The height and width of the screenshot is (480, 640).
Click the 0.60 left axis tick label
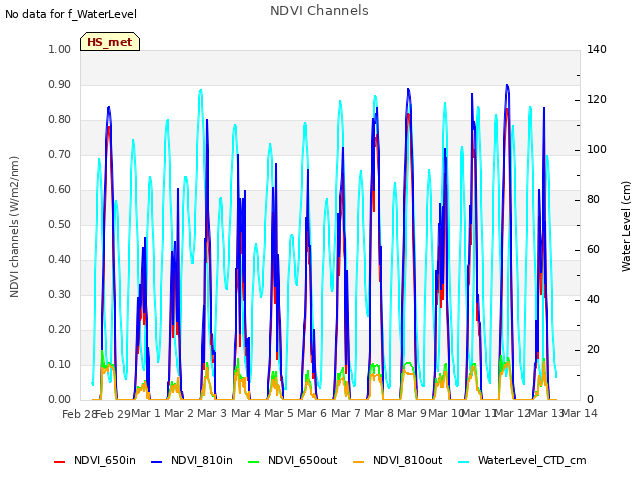[x=59, y=189]
